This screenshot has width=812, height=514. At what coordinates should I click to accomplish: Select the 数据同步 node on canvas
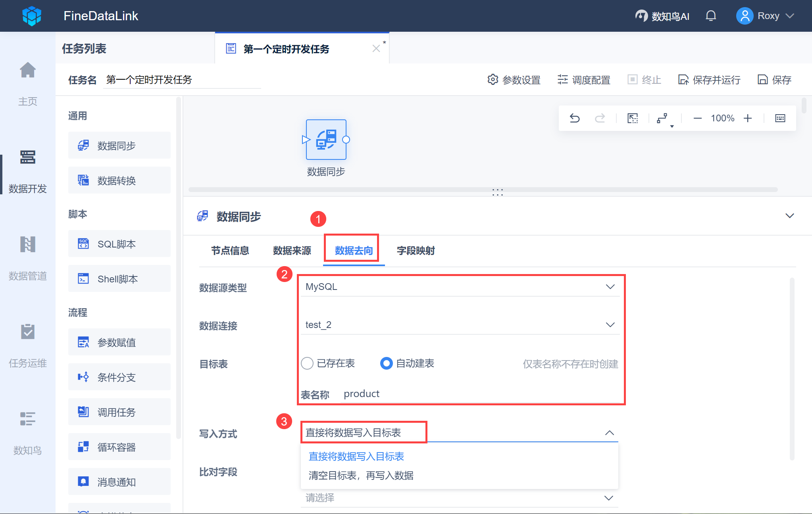[x=326, y=140]
